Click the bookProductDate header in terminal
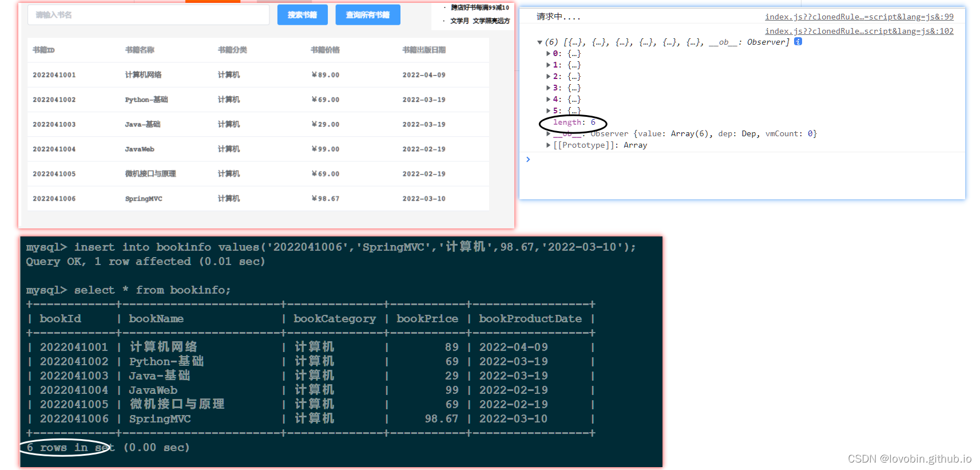The width and height of the screenshot is (980, 470). (x=530, y=319)
